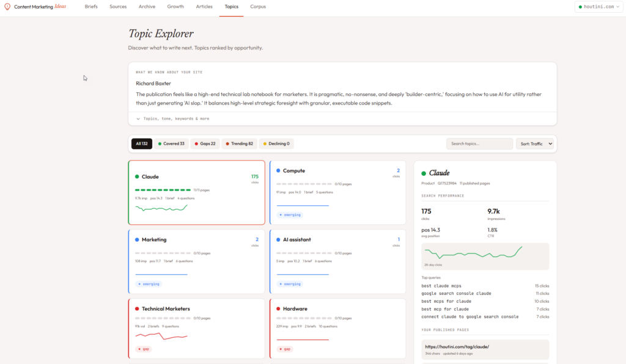Click the green dot in Claude detail panel
Image resolution: width=626 pixels, height=364 pixels.
pyautogui.click(x=424, y=173)
